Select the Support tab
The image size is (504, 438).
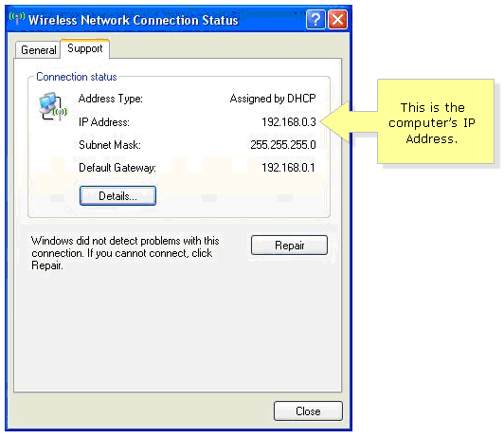tap(85, 48)
